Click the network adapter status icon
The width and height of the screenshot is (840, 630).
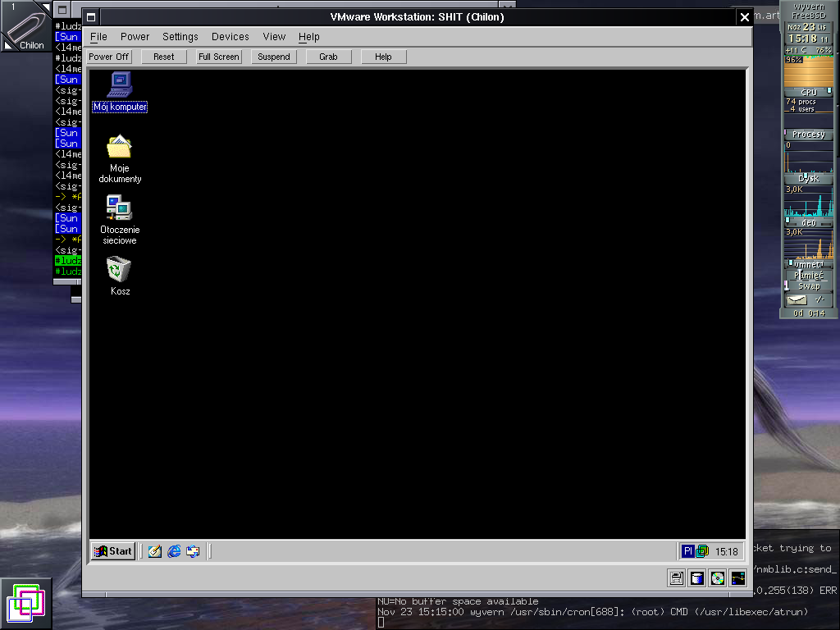(738, 577)
